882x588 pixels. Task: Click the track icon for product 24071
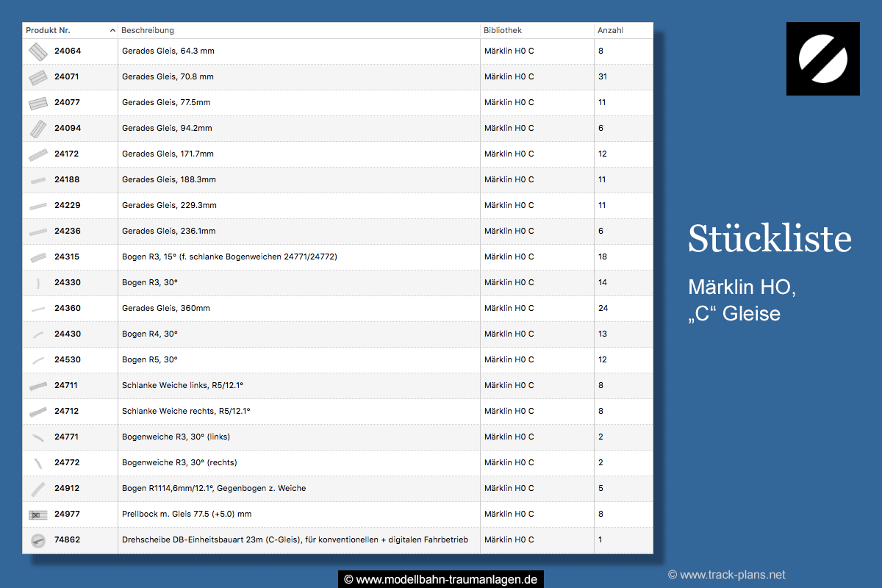click(37, 77)
